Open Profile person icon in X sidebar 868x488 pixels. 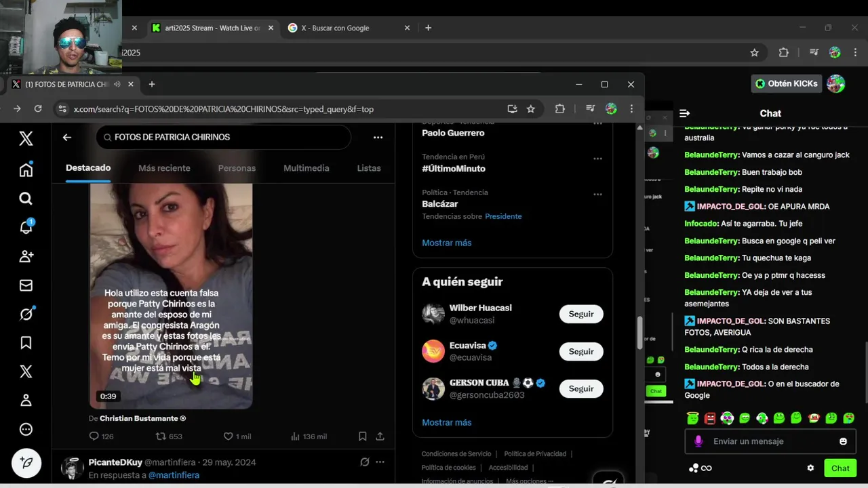26,401
